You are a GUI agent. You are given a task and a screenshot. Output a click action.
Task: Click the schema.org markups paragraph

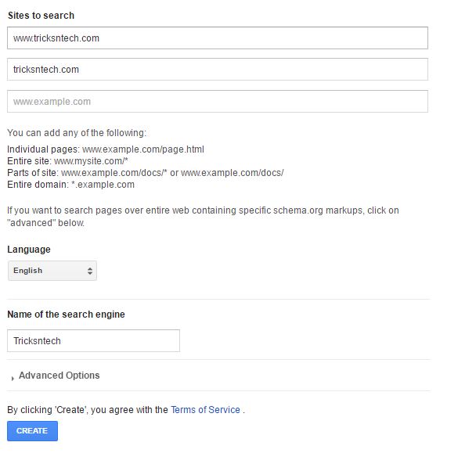pos(203,217)
